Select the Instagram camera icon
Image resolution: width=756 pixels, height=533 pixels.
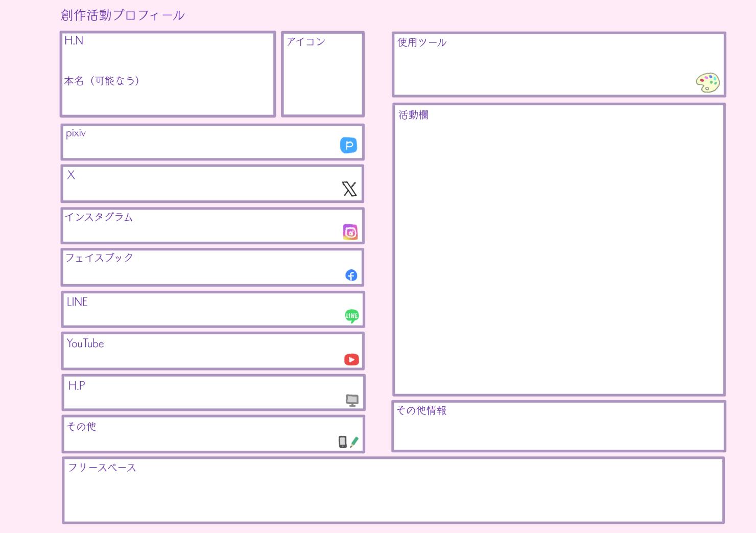point(350,232)
